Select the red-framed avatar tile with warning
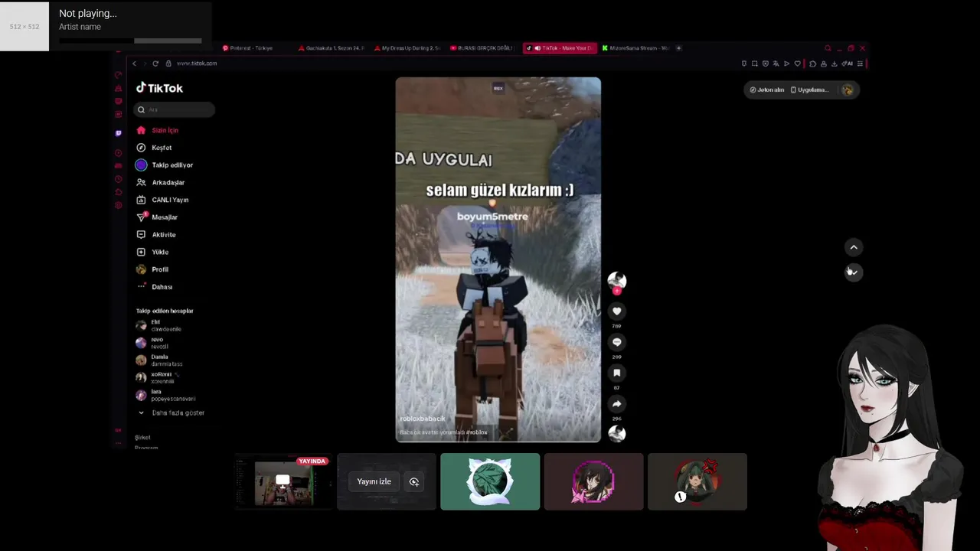The image size is (980, 551). pyautogui.click(x=697, y=481)
